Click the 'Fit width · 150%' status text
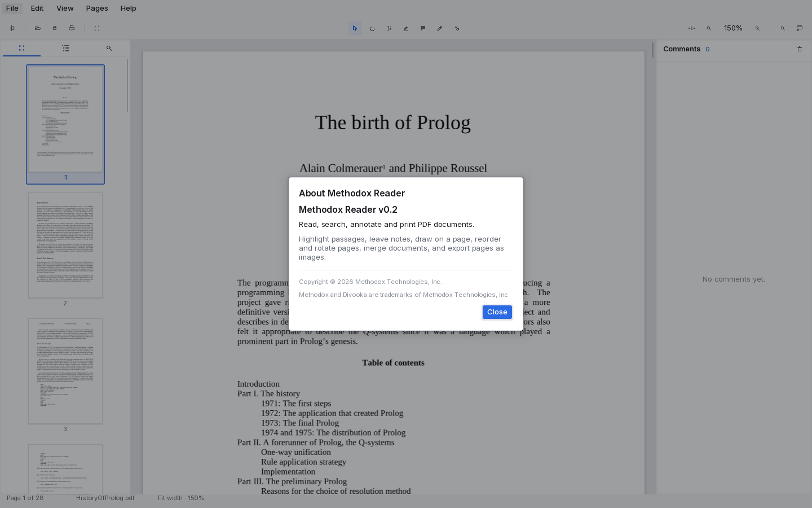812x508 pixels. coord(181,498)
